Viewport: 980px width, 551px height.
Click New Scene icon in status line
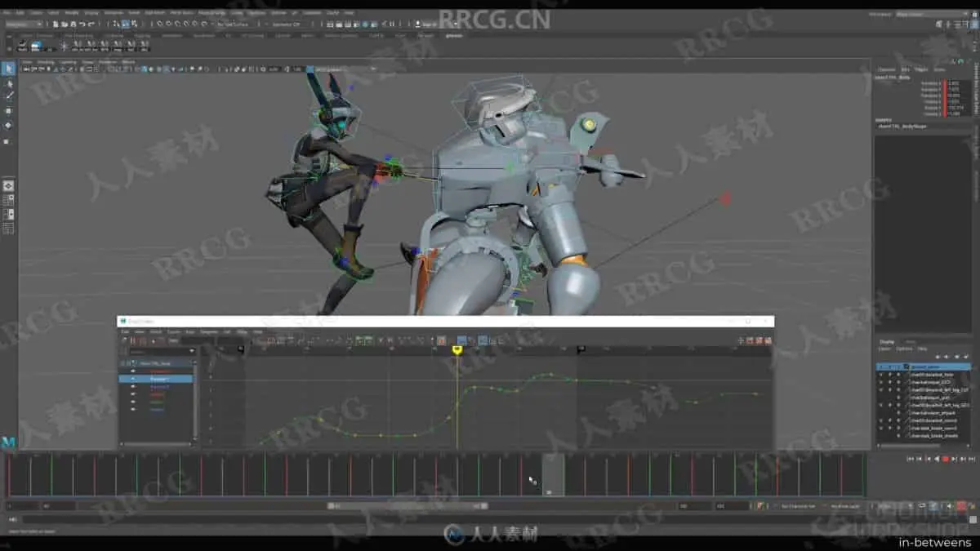pos(55,24)
